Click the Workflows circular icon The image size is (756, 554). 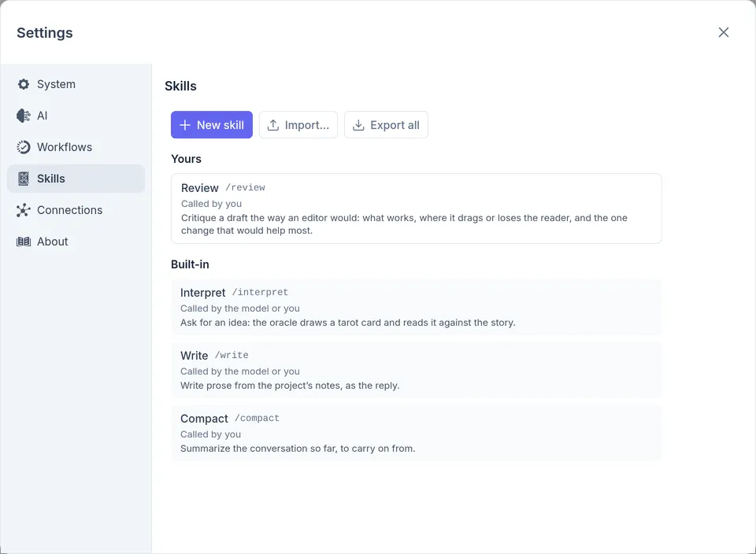click(23, 147)
